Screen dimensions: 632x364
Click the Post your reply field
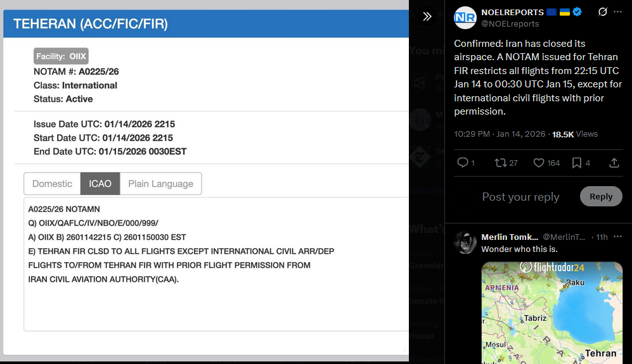click(520, 197)
